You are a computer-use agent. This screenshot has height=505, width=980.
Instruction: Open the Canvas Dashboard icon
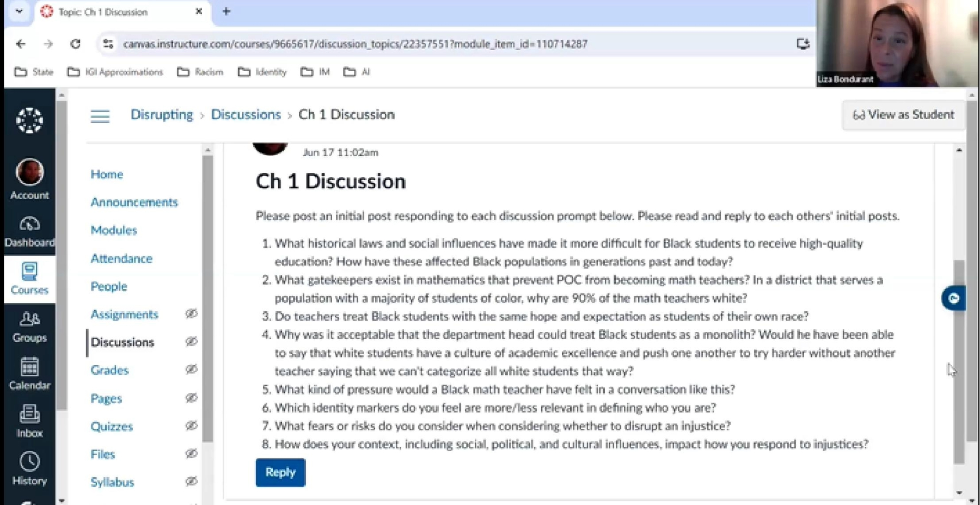29,224
